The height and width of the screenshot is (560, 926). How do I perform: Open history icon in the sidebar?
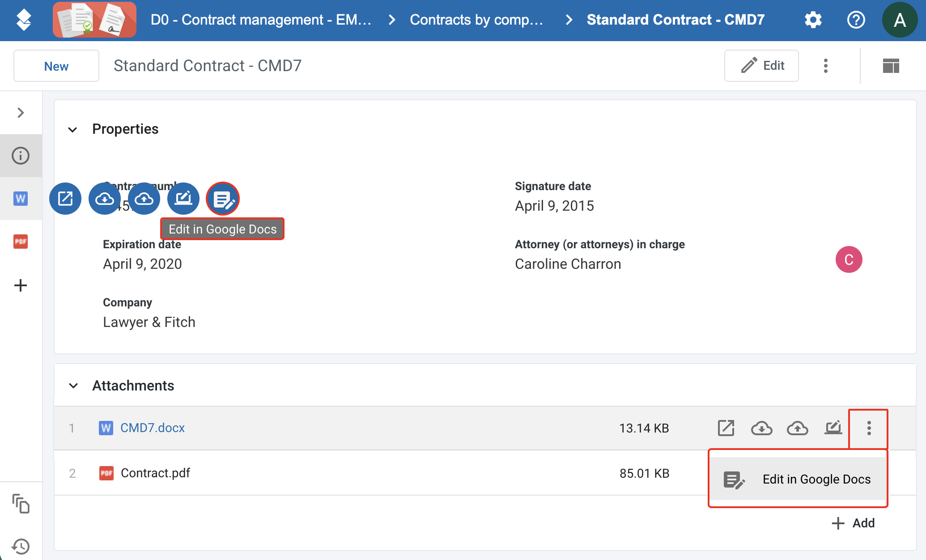[21, 547]
